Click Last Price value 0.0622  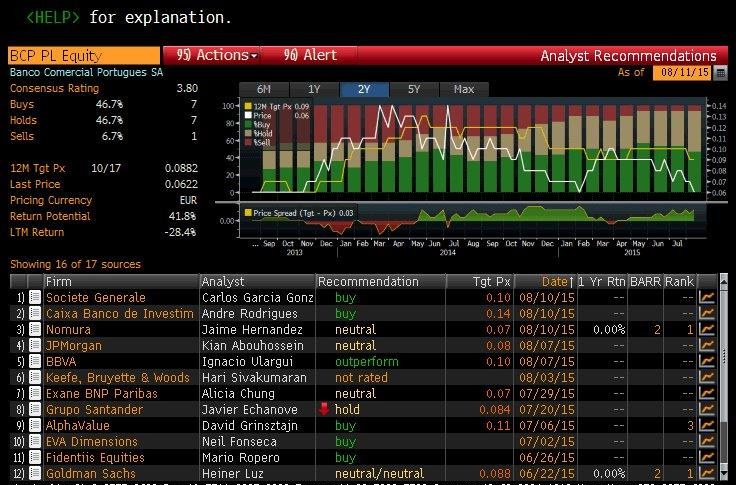(x=181, y=184)
